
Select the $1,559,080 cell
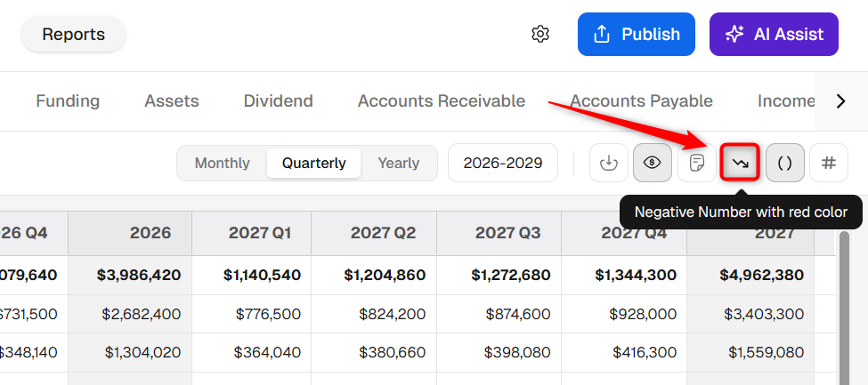750,352
